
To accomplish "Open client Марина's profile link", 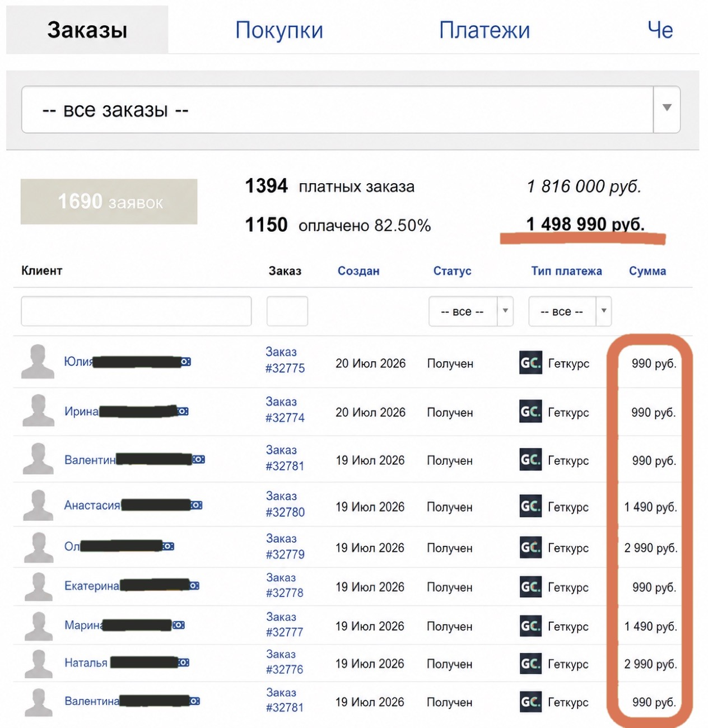I will (83, 625).
